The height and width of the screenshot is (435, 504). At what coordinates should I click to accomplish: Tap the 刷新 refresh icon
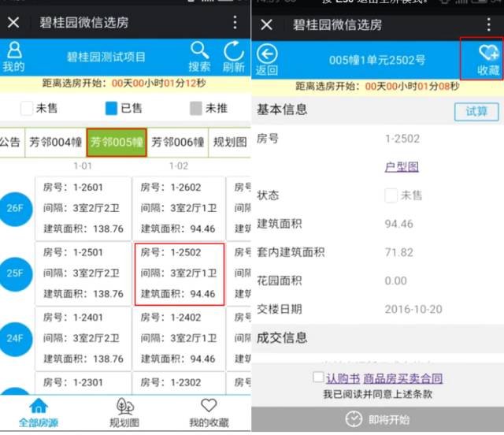(x=234, y=57)
